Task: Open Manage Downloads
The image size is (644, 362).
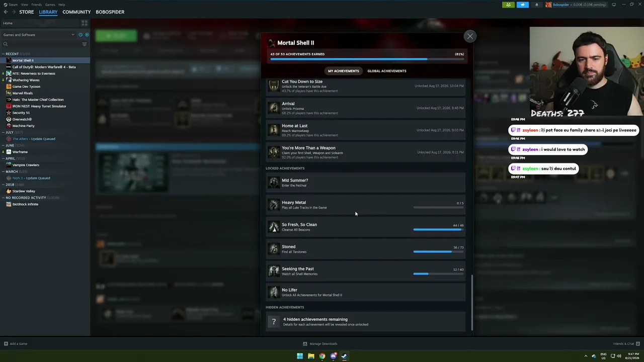Action: [x=320, y=344]
